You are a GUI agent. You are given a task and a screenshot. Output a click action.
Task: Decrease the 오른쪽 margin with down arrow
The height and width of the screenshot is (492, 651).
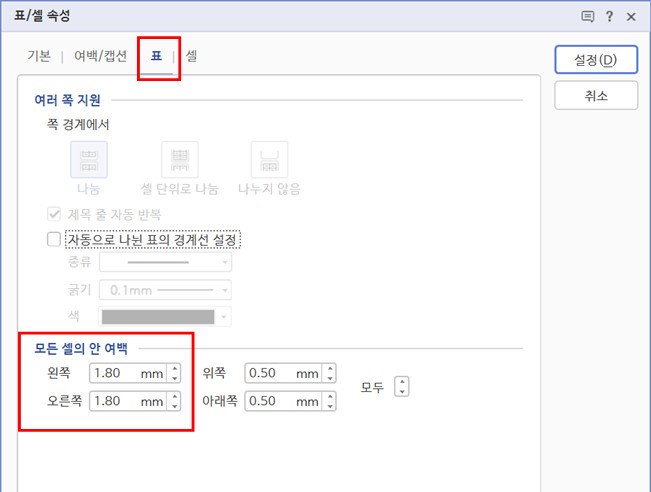[175, 406]
